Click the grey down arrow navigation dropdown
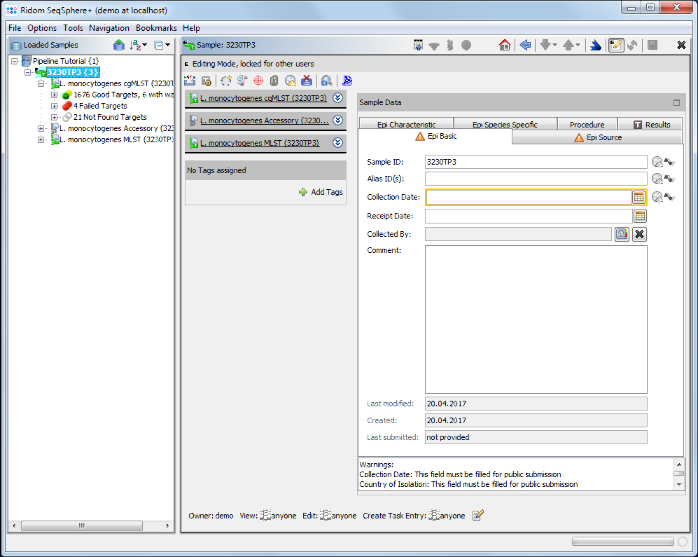 (548, 45)
